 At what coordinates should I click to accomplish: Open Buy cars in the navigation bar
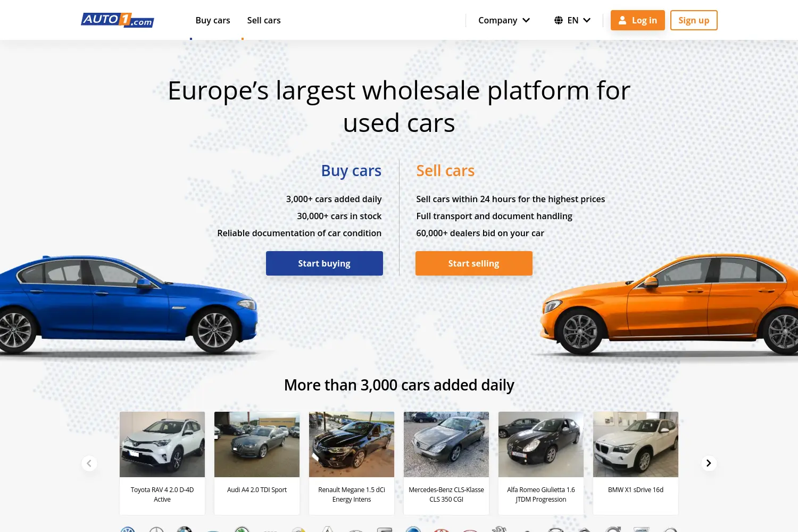coord(213,20)
